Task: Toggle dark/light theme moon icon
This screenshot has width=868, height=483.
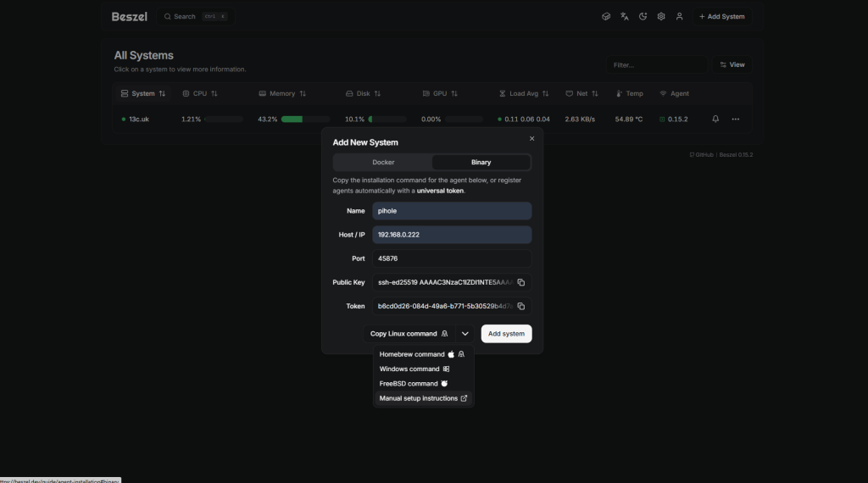Action: point(643,16)
